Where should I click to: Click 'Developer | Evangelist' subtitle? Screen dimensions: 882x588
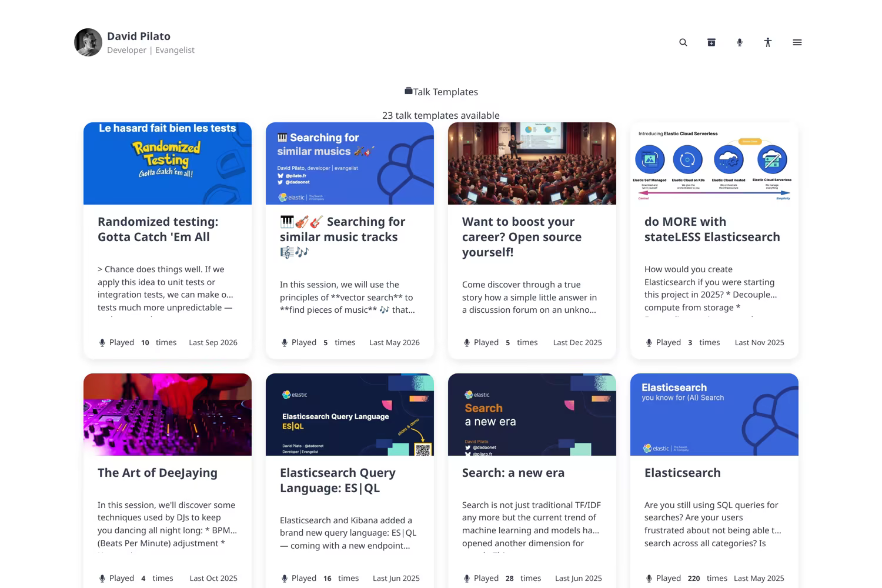[x=151, y=50]
